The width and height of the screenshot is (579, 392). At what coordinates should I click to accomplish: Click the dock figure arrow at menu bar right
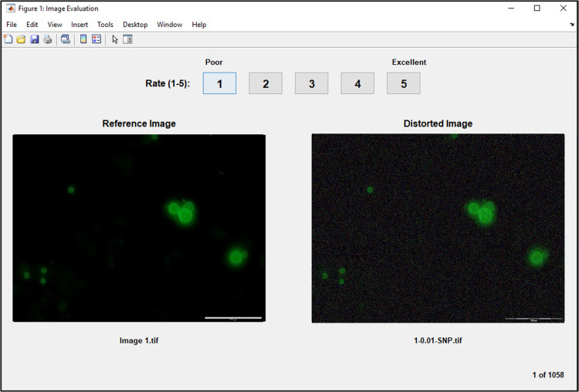point(571,25)
